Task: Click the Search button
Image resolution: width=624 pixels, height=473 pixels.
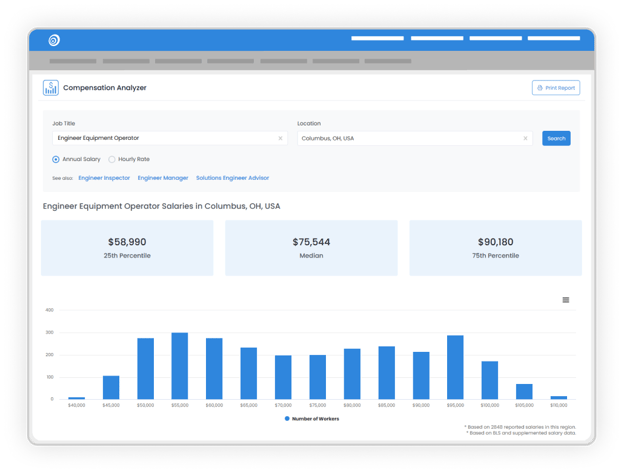Action: pyautogui.click(x=556, y=138)
